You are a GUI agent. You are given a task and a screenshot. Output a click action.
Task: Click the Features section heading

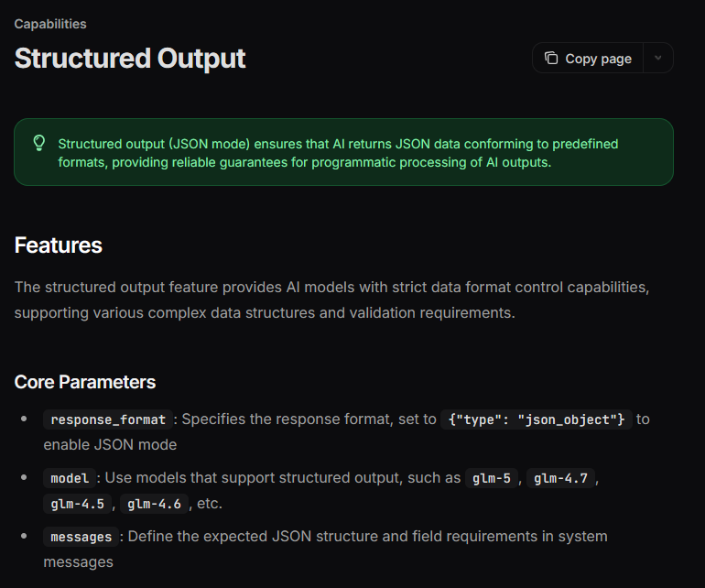click(x=59, y=245)
